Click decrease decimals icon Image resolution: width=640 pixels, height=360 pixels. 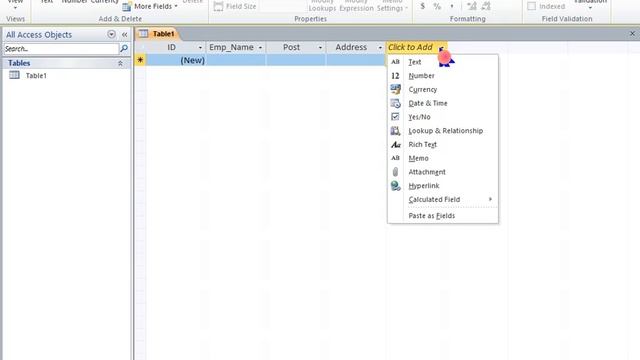point(486,6)
